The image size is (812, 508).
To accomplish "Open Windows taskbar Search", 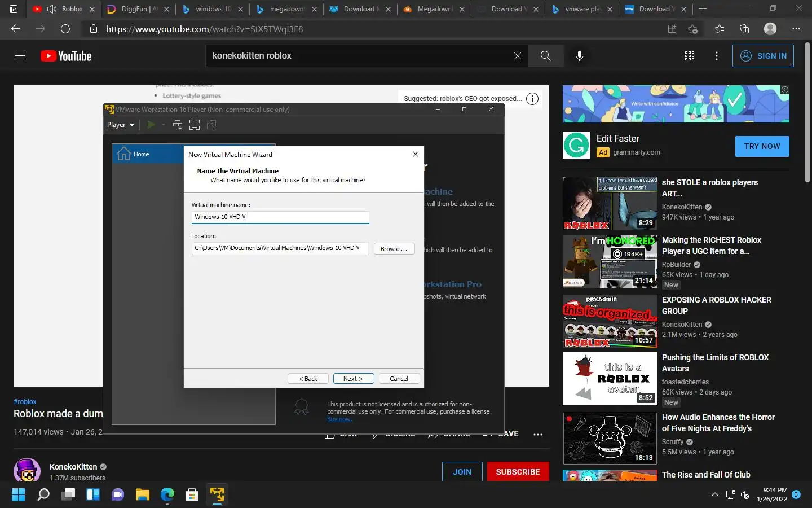I will click(x=43, y=495).
